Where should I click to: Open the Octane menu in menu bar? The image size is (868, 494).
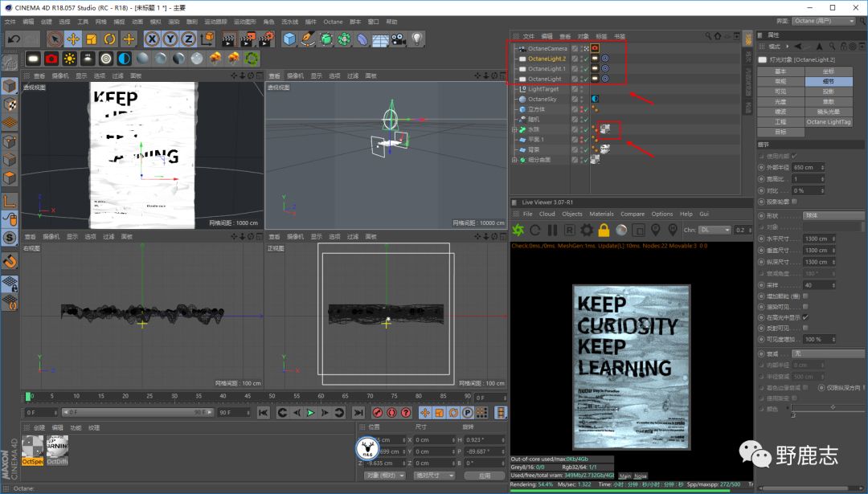point(333,22)
